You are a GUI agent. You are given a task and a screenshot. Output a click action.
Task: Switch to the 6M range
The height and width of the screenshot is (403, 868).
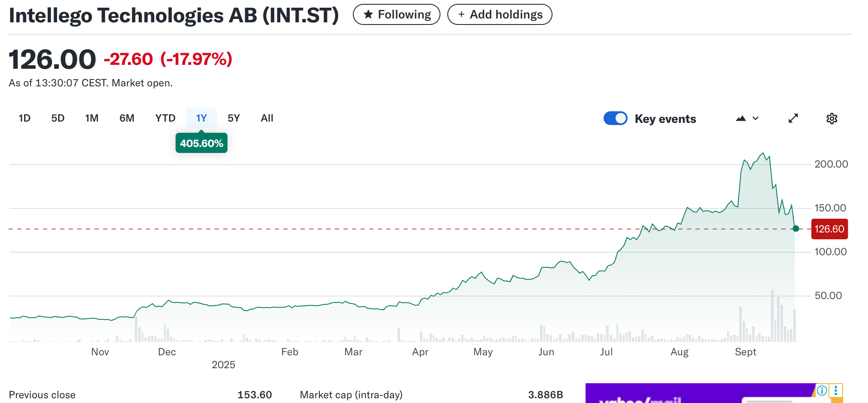[x=127, y=118]
